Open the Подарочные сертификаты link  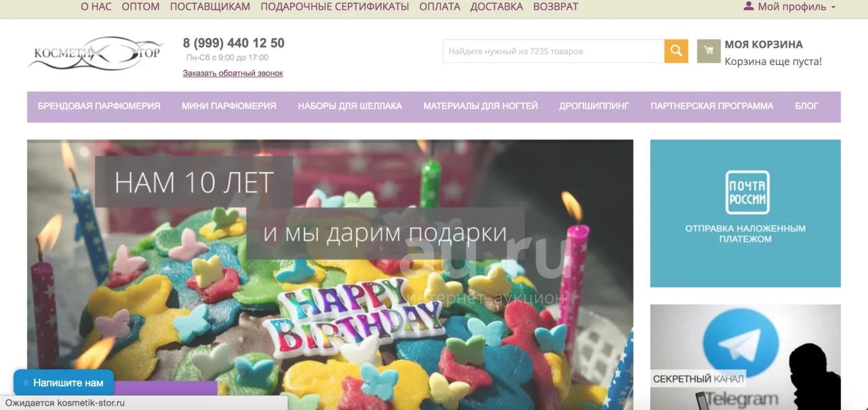click(x=335, y=7)
